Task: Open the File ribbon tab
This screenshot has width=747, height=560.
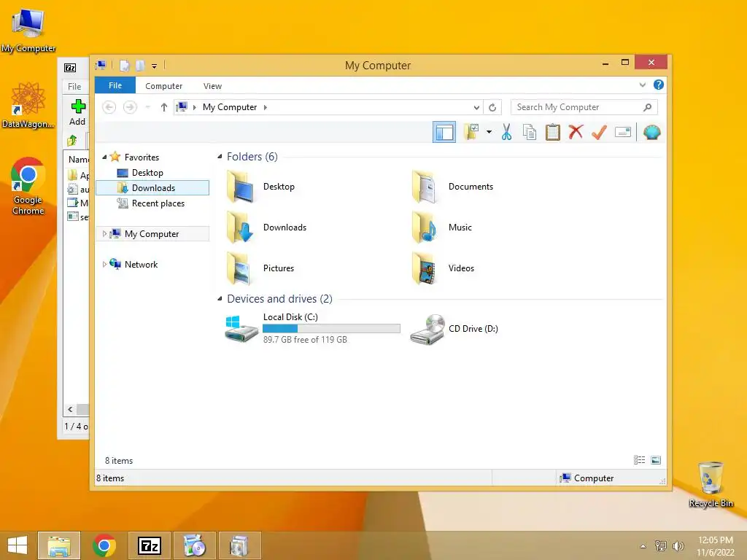Action: coord(115,86)
